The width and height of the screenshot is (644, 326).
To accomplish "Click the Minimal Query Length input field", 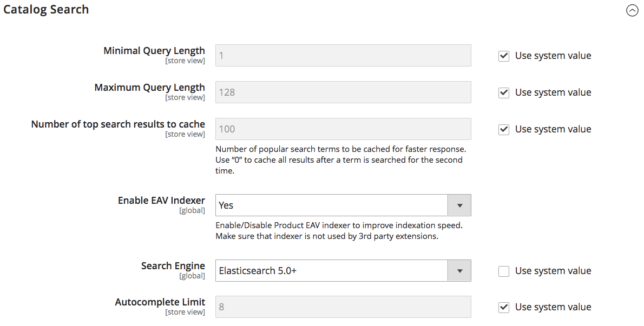I will (x=343, y=56).
